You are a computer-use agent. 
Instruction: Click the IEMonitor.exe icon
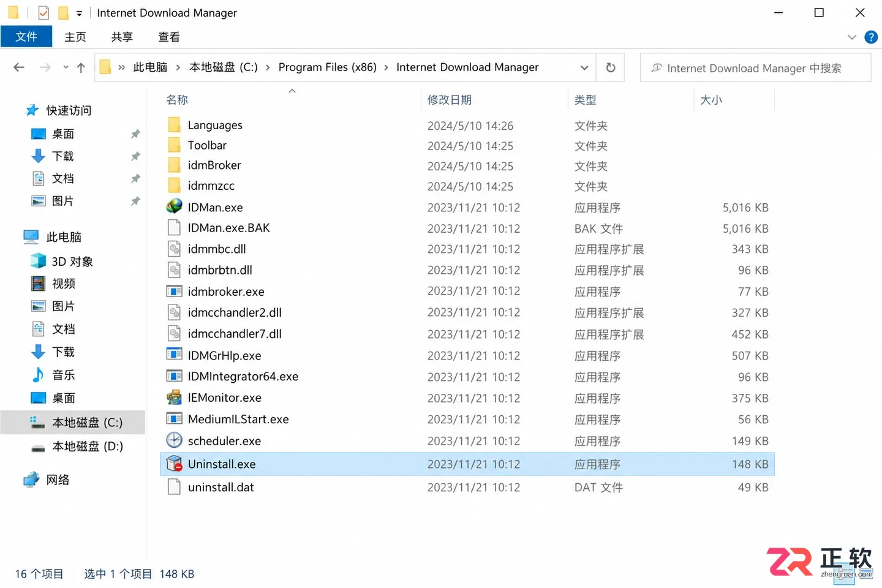tap(175, 398)
